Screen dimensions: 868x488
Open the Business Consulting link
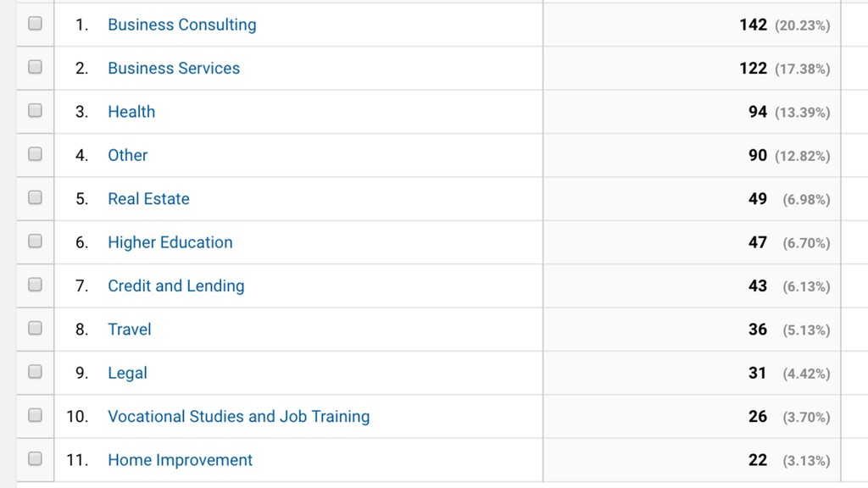coord(182,25)
